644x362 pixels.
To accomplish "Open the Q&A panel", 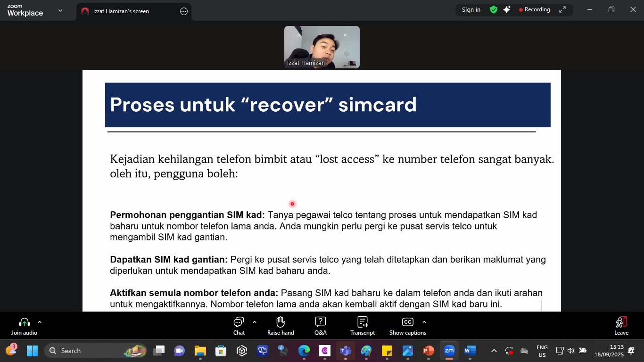I will click(320, 326).
